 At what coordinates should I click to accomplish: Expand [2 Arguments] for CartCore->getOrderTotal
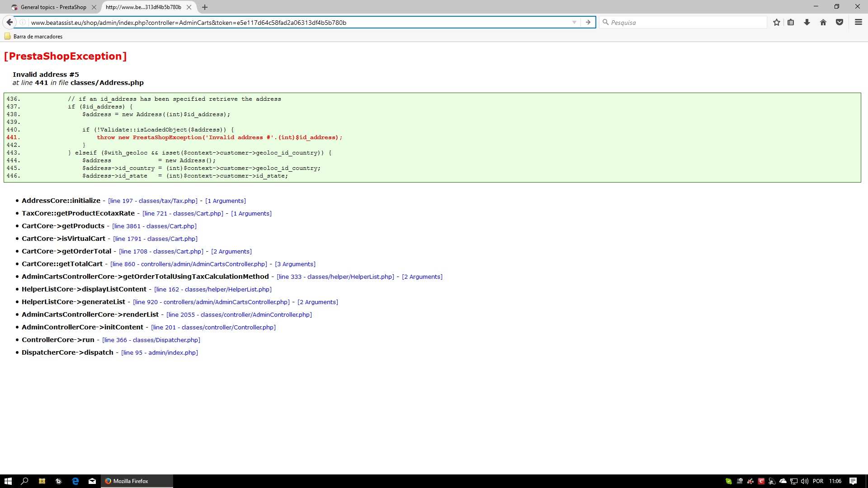[231, 252]
